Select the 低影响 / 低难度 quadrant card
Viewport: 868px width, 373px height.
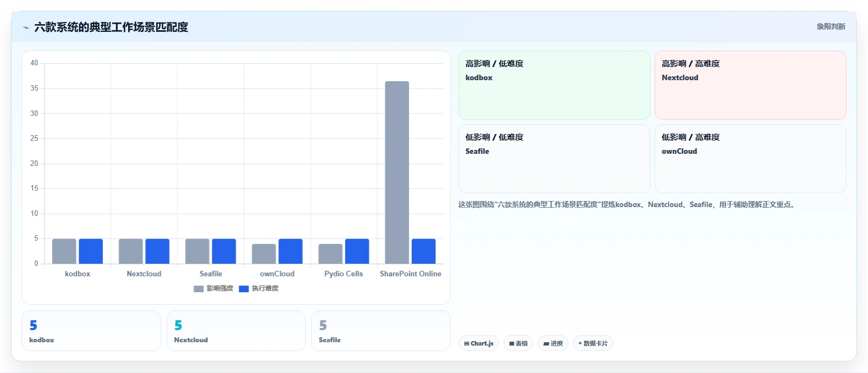pos(554,159)
